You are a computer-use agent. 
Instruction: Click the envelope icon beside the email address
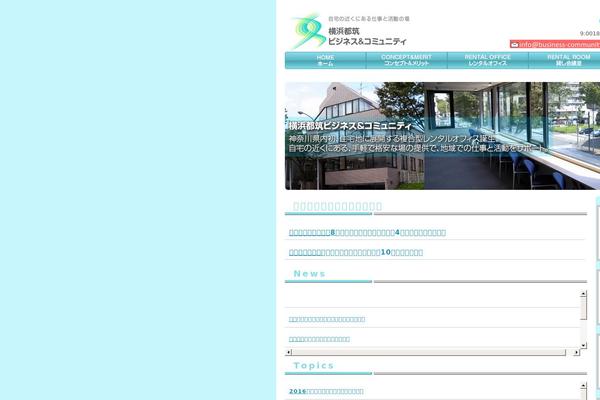click(x=514, y=44)
